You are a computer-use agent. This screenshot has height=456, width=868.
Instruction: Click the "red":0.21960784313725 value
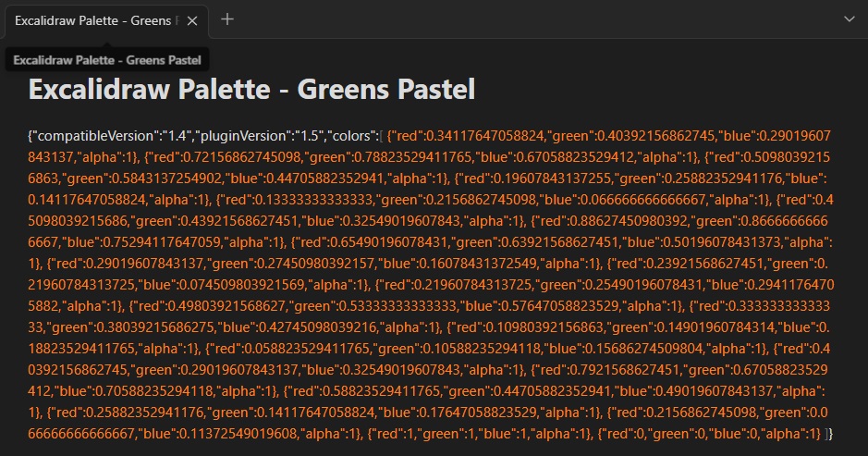(x=458, y=285)
